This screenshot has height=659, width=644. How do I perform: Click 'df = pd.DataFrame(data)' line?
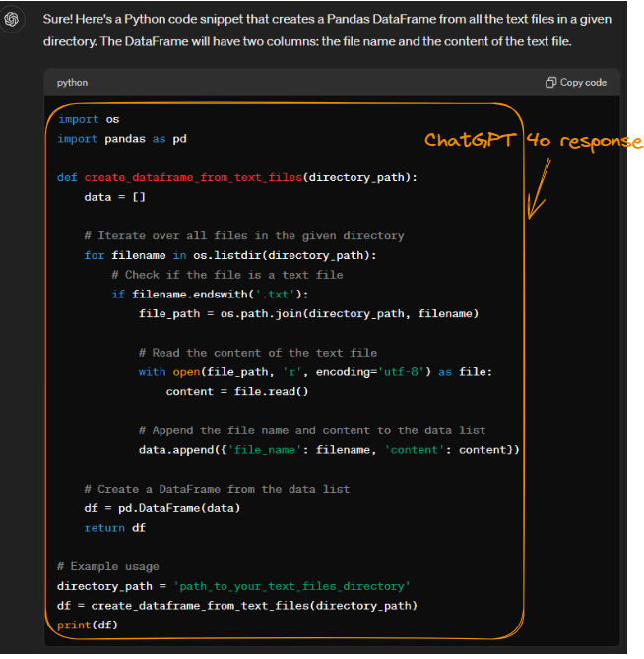pyautogui.click(x=162, y=508)
